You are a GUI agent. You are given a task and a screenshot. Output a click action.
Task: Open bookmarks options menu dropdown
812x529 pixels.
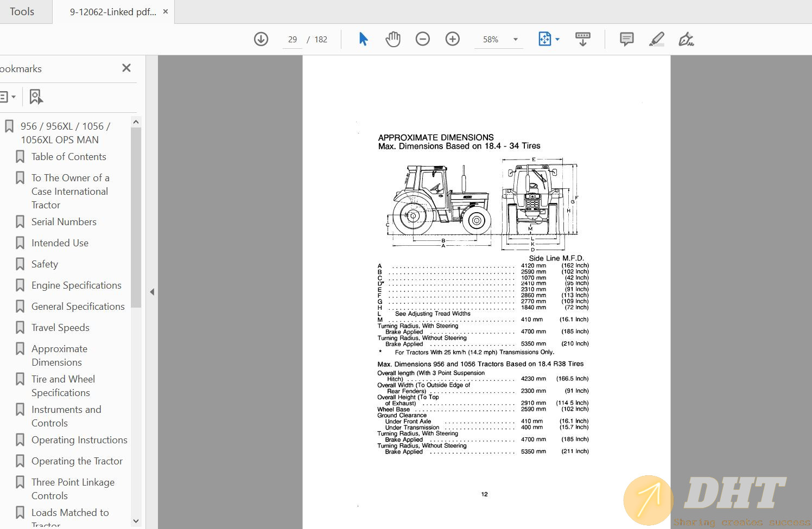coord(7,97)
